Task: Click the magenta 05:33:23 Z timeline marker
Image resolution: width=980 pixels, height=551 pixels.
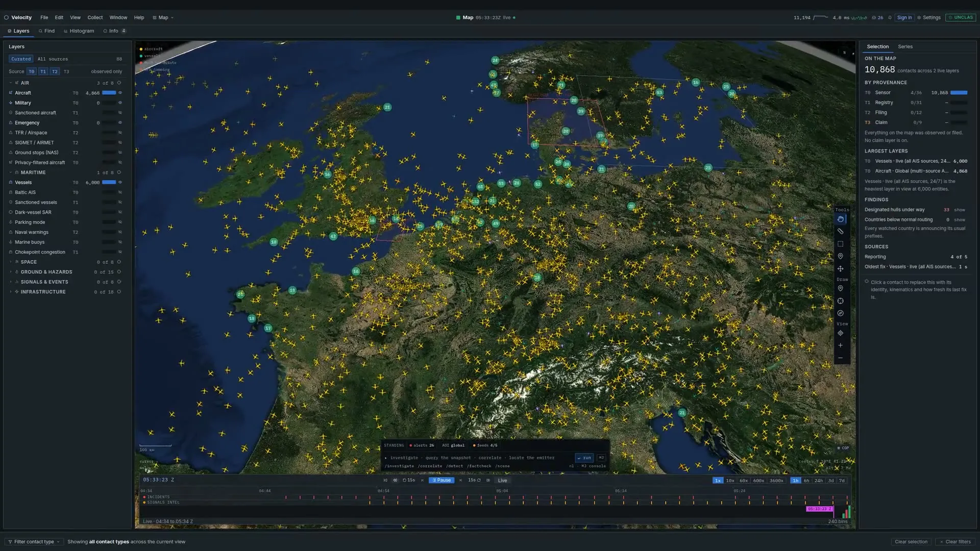Action: coord(820,509)
